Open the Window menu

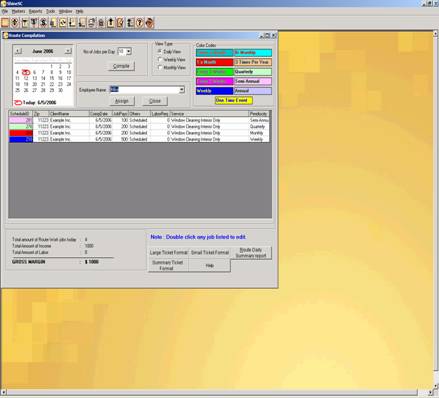(65, 11)
